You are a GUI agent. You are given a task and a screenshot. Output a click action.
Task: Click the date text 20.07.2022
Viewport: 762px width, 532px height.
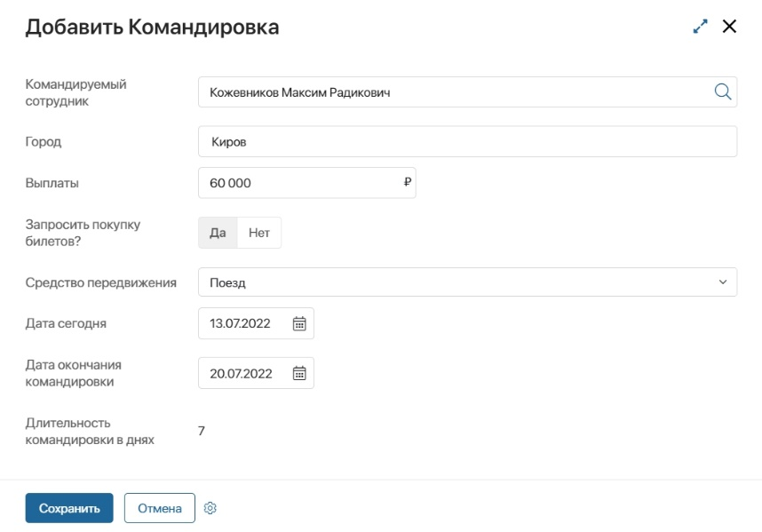point(241,374)
